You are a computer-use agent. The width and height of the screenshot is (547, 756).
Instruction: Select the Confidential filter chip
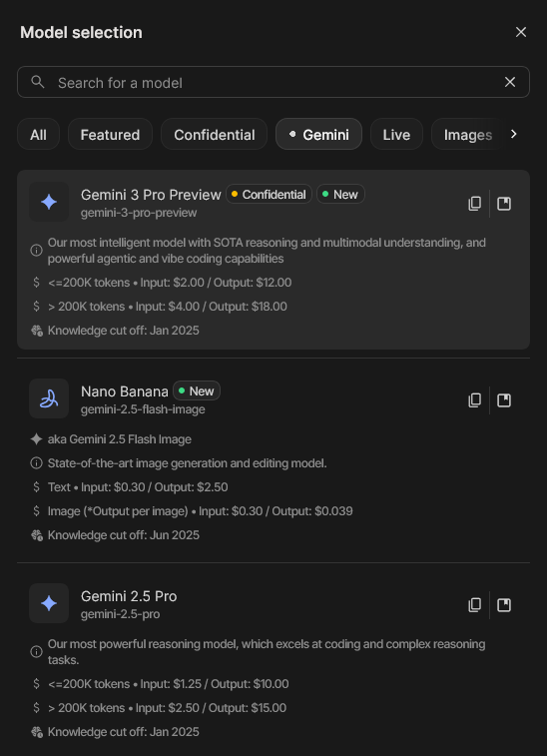tap(214, 135)
